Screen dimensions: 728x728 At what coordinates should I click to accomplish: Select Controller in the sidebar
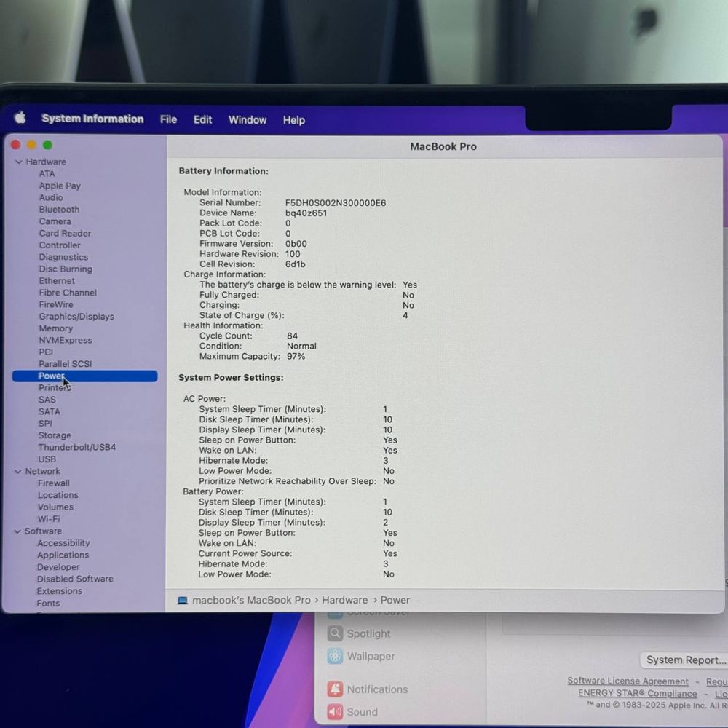coord(60,245)
